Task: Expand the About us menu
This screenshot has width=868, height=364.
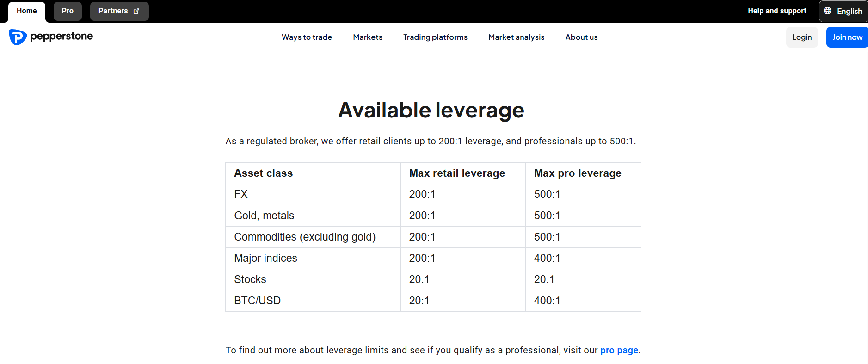Action: click(x=581, y=37)
